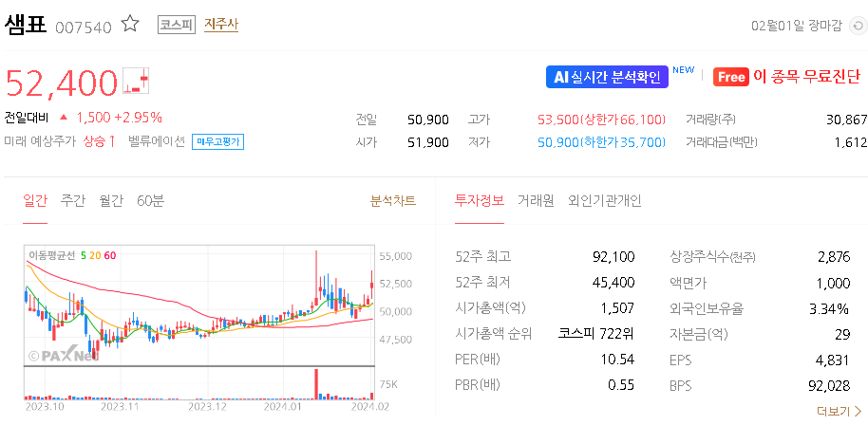Screen dimensions: 868x425
Task: Select the 투자정보 tab
Action: coord(480,200)
